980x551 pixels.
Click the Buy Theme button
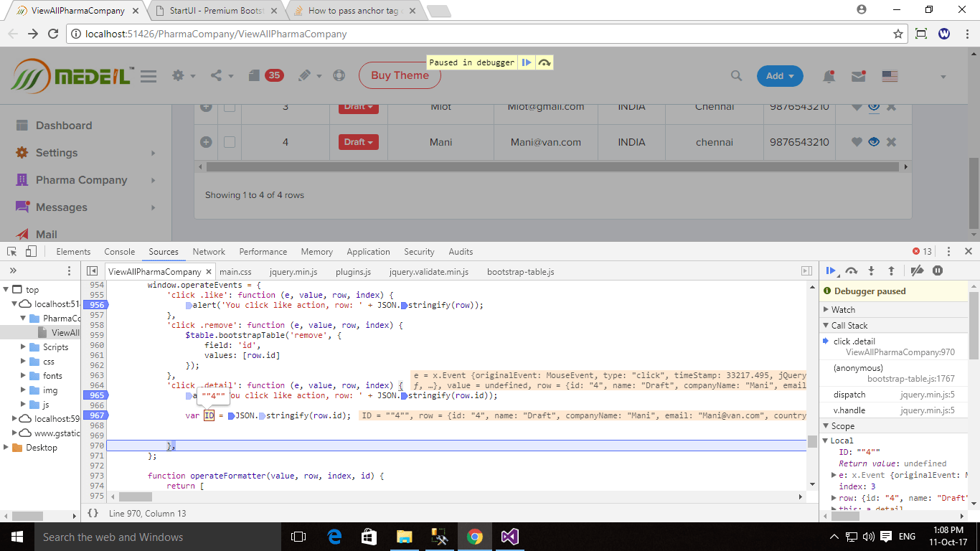[400, 76]
